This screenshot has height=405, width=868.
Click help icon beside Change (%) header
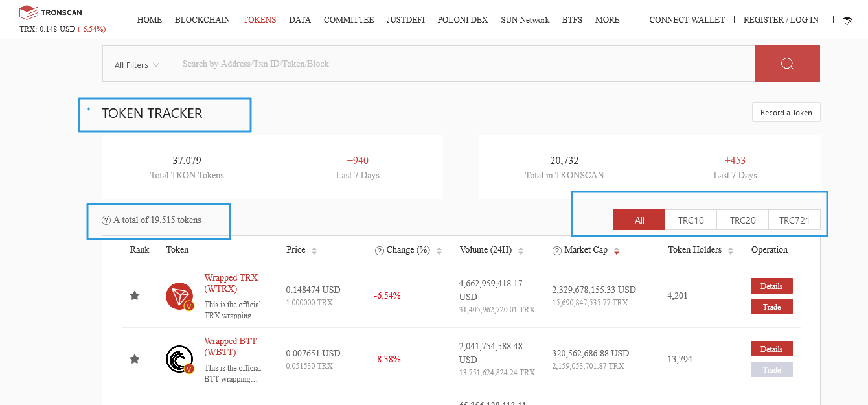click(380, 251)
